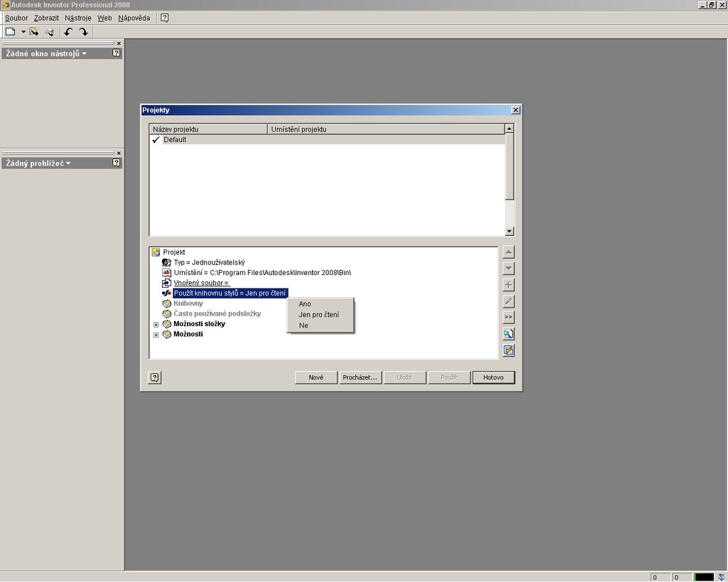Click the Redo arrow icon
This screenshot has width=728, height=582.
(84, 31)
